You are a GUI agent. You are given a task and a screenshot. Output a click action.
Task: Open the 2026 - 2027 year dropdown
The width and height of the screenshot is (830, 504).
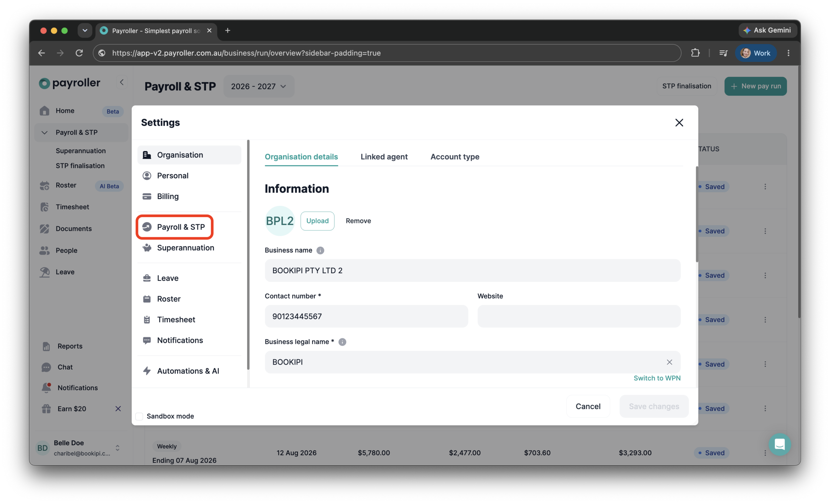coord(258,87)
